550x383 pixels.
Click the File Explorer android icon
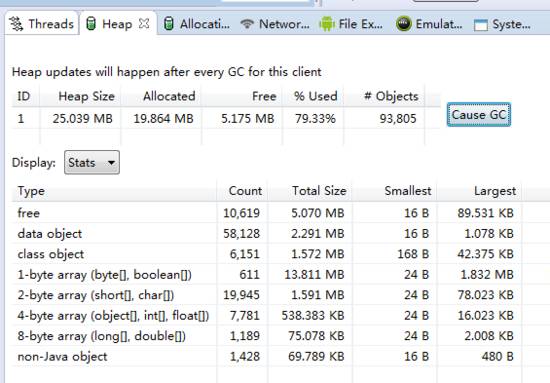point(327,23)
